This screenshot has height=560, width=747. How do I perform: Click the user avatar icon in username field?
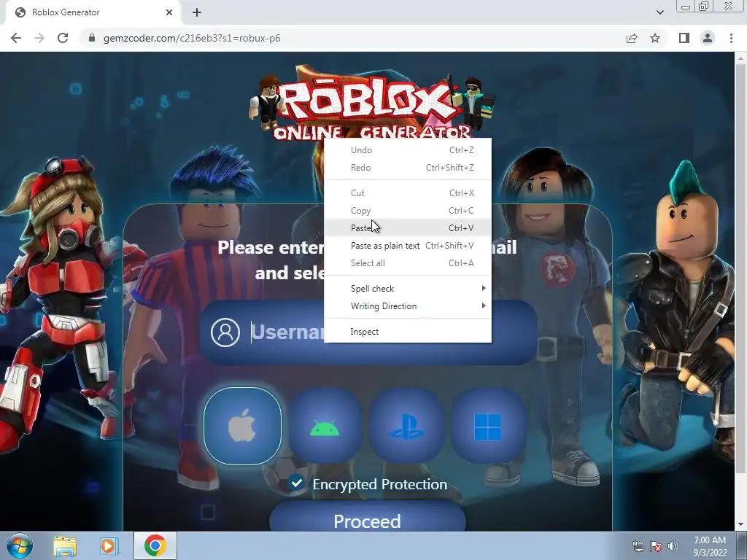click(x=225, y=332)
